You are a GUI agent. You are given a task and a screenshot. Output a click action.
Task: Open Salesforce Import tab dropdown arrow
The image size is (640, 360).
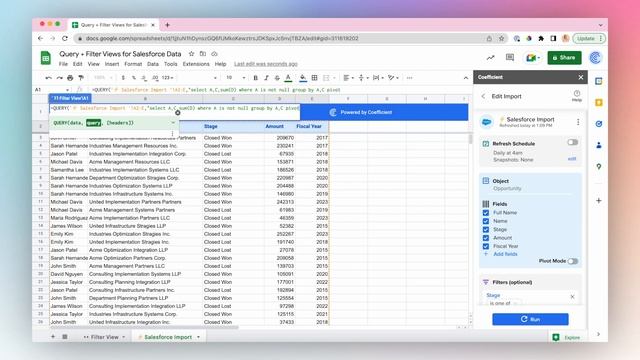tap(198, 337)
